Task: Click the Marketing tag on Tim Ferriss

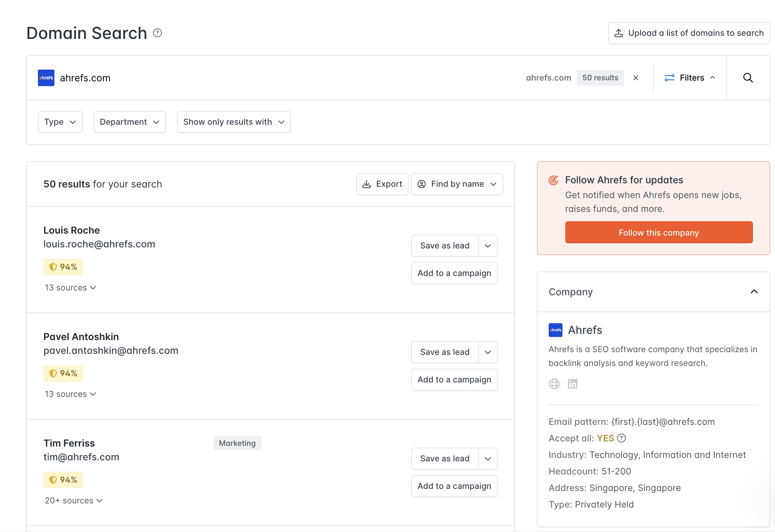Action: (x=237, y=443)
